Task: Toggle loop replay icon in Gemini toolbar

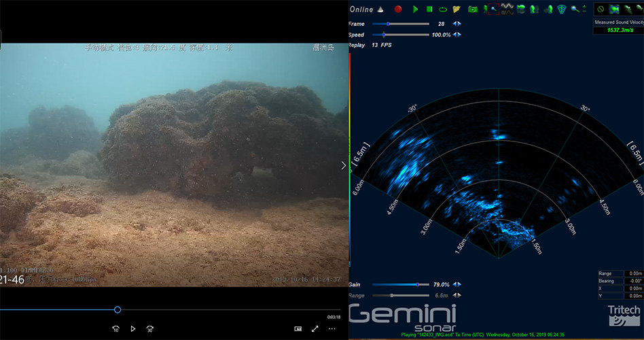Action: 443,9
